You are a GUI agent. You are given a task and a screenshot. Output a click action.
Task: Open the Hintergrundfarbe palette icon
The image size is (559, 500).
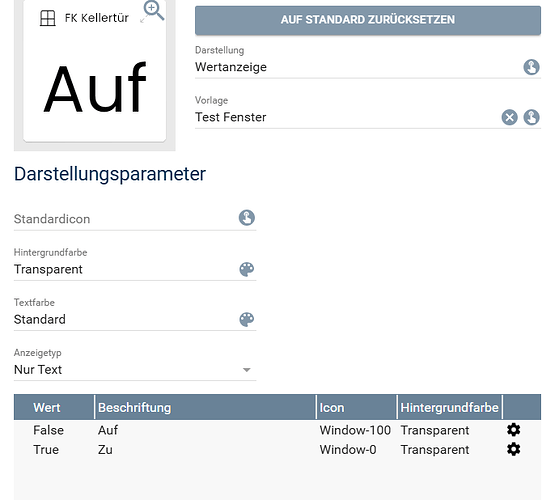click(247, 269)
